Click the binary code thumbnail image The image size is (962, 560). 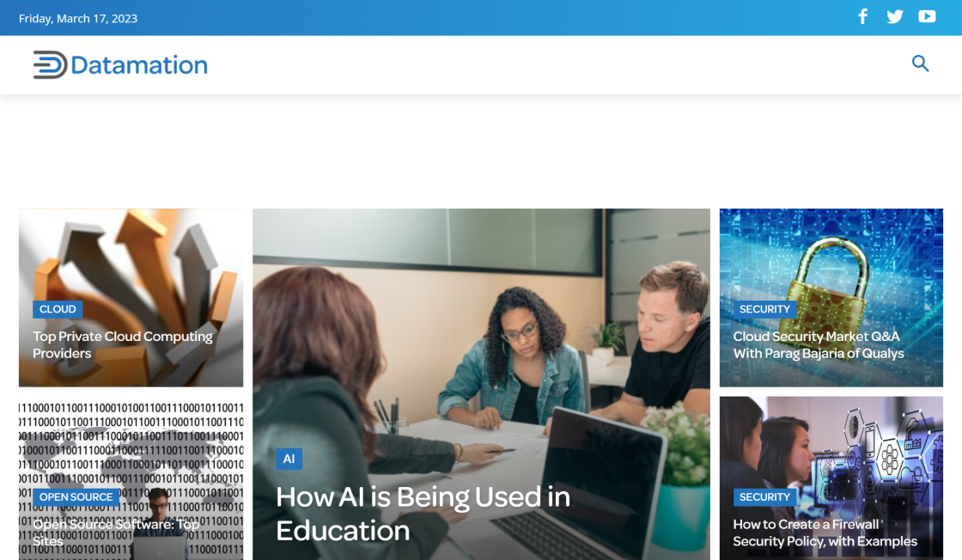pyautogui.click(x=131, y=438)
